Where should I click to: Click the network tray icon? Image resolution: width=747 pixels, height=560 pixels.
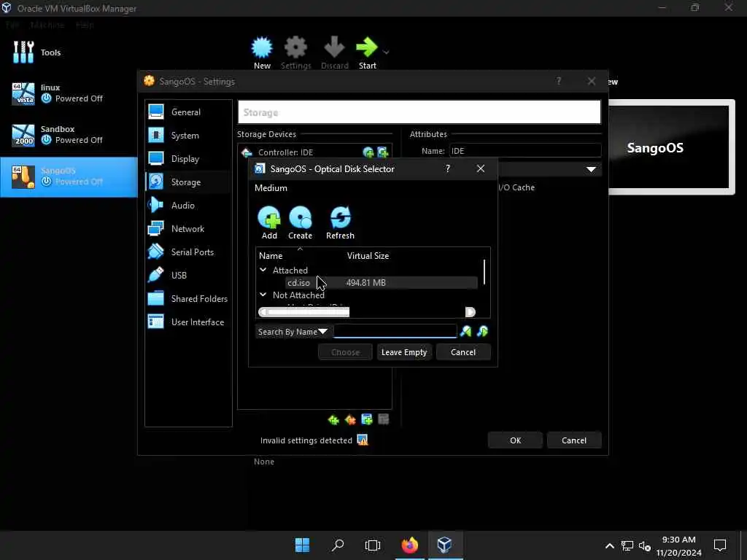point(627,545)
